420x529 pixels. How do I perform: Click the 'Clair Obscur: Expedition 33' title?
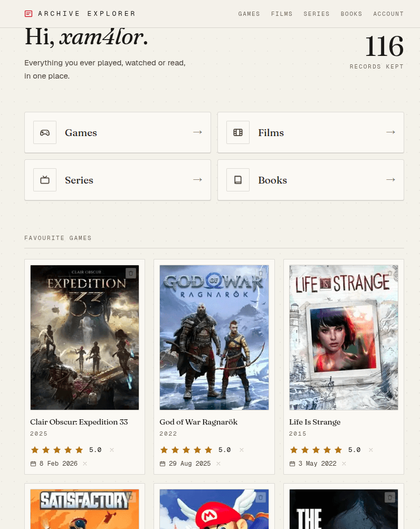pos(79,422)
